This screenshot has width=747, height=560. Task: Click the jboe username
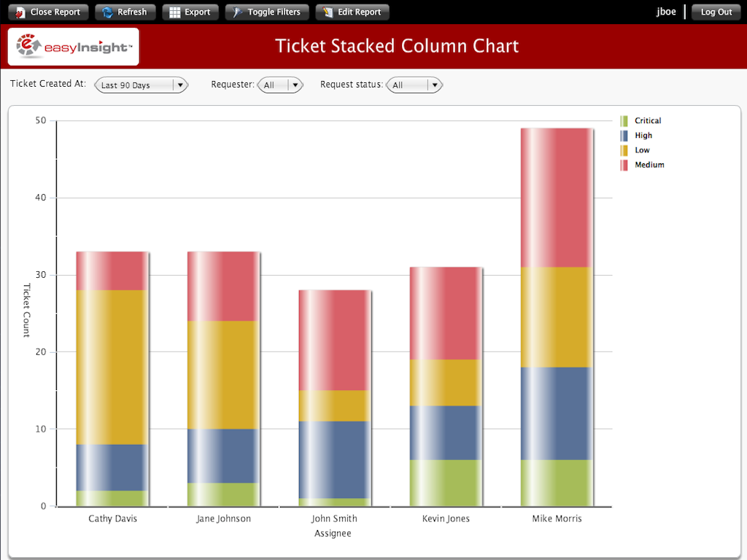(x=667, y=12)
